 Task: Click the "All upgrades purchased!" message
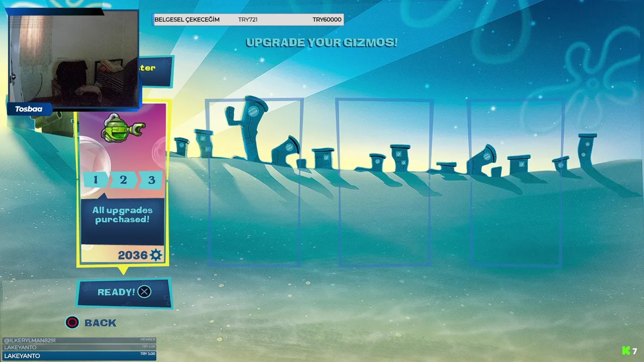coord(122,215)
